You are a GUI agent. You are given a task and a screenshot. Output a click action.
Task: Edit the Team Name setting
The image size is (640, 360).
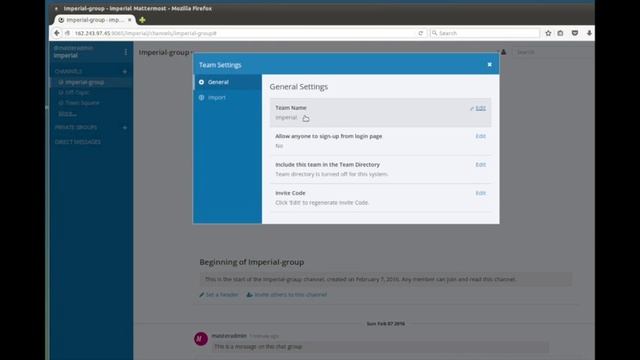point(480,108)
